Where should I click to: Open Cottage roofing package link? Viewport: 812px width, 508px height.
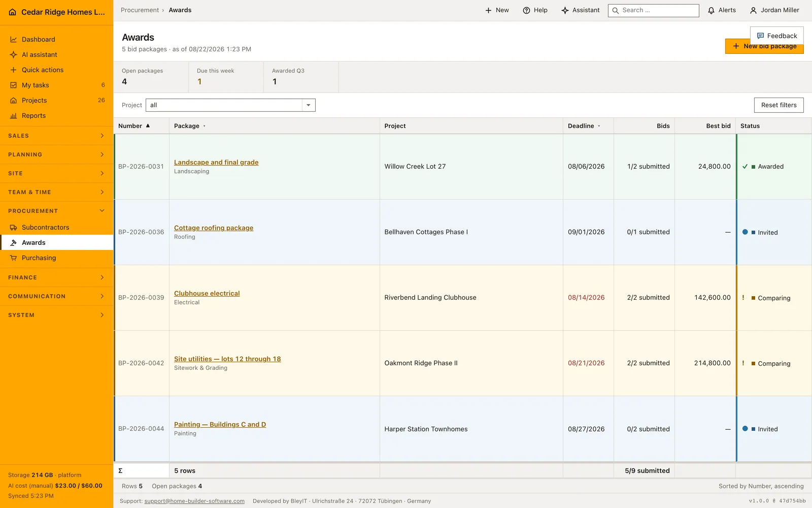(214, 228)
